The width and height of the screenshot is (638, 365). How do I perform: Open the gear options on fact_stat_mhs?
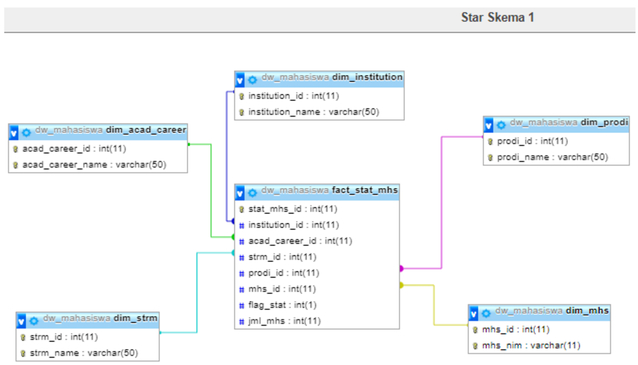[x=252, y=193]
